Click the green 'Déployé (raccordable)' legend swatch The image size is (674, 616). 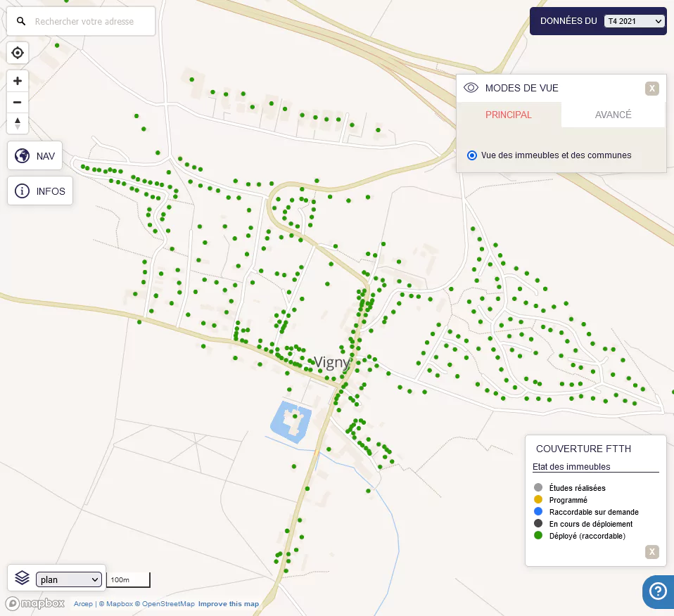538,536
